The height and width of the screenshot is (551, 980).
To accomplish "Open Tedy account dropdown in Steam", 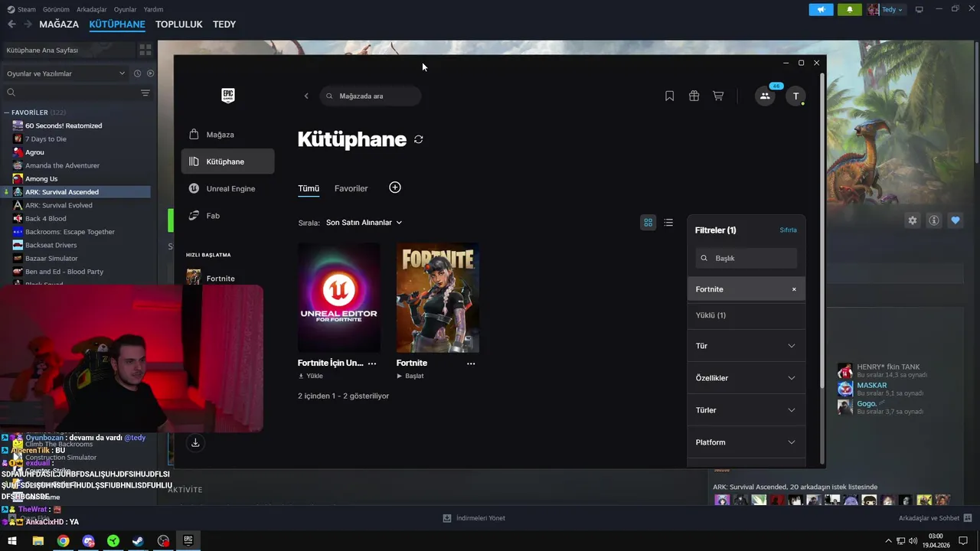I will pos(886,9).
